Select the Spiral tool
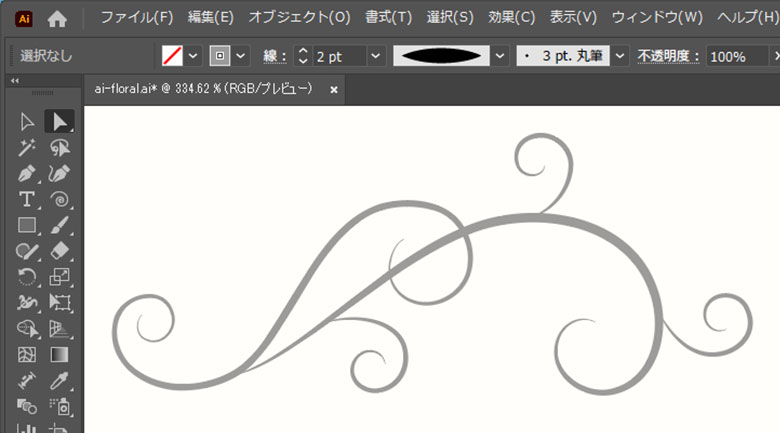This screenshot has height=433, width=780. pos(59,200)
